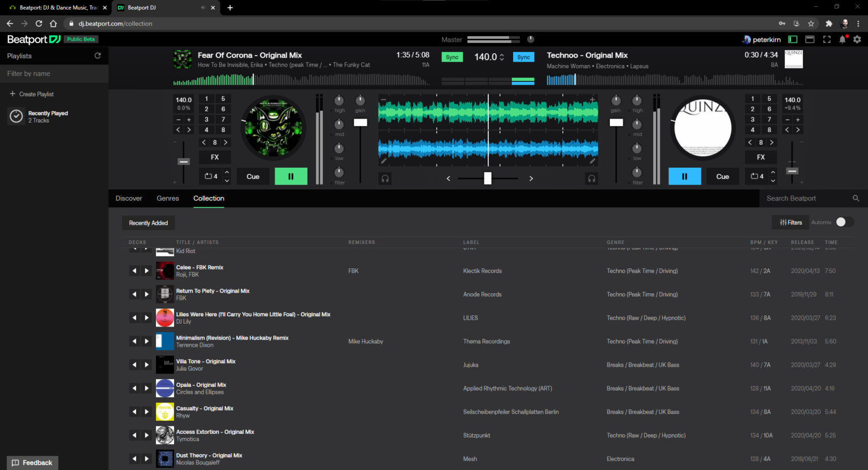Open the track Villa Tone - Original Mix

[206, 361]
